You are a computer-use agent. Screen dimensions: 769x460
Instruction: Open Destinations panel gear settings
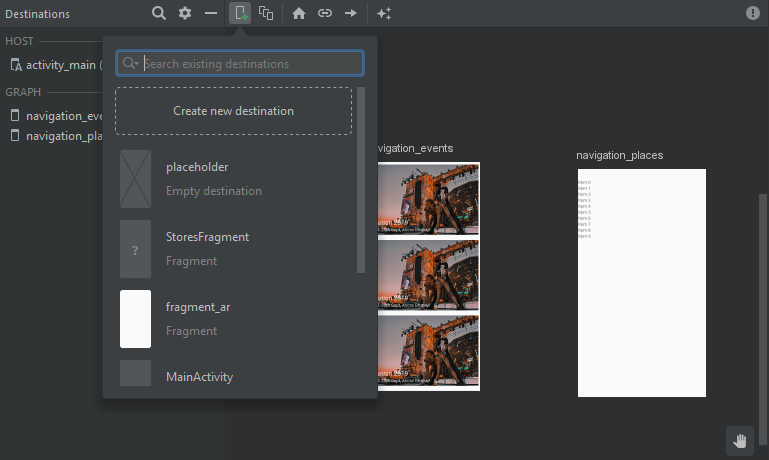[185, 13]
